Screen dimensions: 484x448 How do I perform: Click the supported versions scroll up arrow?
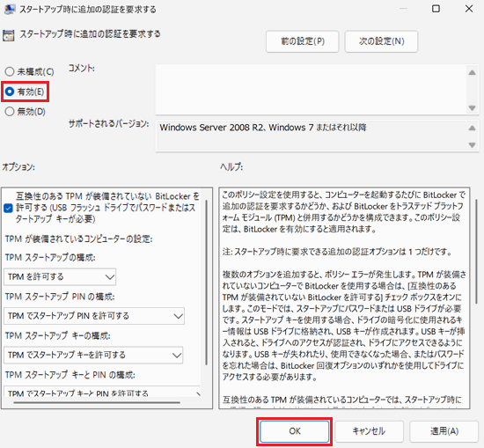click(472, 128)
